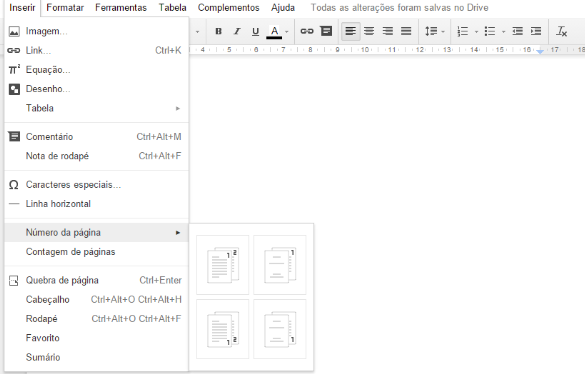Click the Comentário icon in menu
This screenshot has height=374, width=585.
point(14,137)
